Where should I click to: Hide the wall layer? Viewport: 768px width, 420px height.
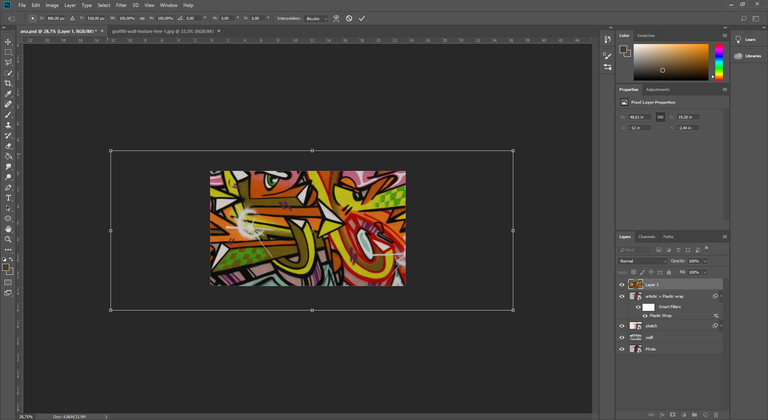[622, 338]
